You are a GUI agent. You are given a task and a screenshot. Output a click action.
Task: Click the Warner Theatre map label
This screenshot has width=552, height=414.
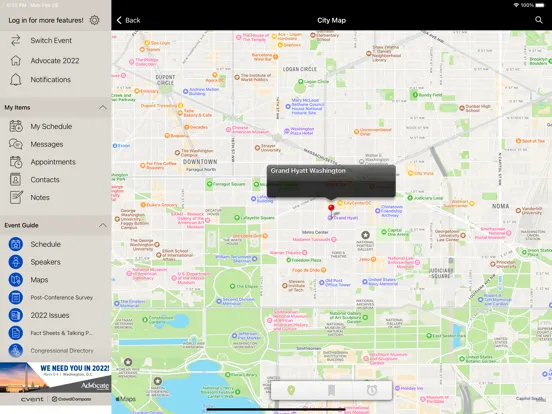(286, 253)
